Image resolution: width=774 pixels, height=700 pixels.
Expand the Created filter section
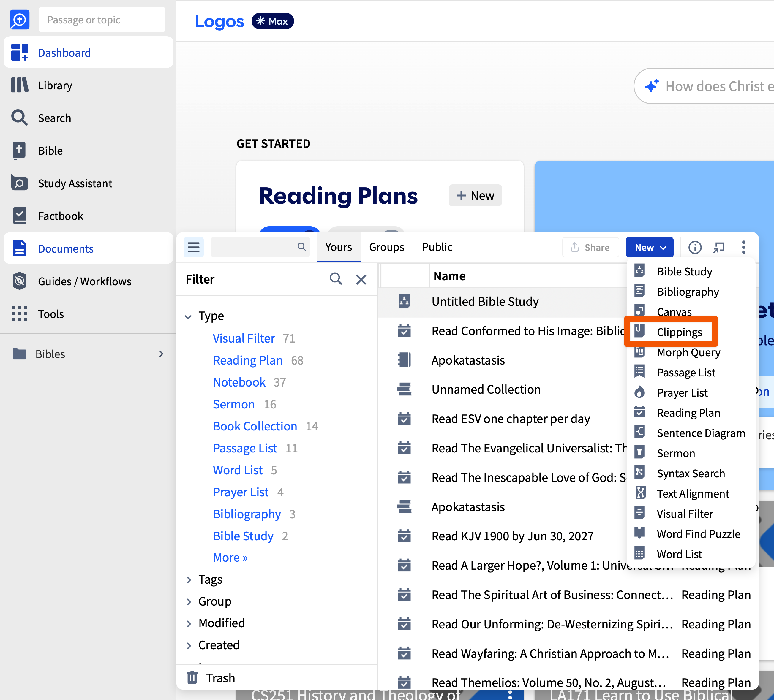pyautogui.click(x=189, y=645)
